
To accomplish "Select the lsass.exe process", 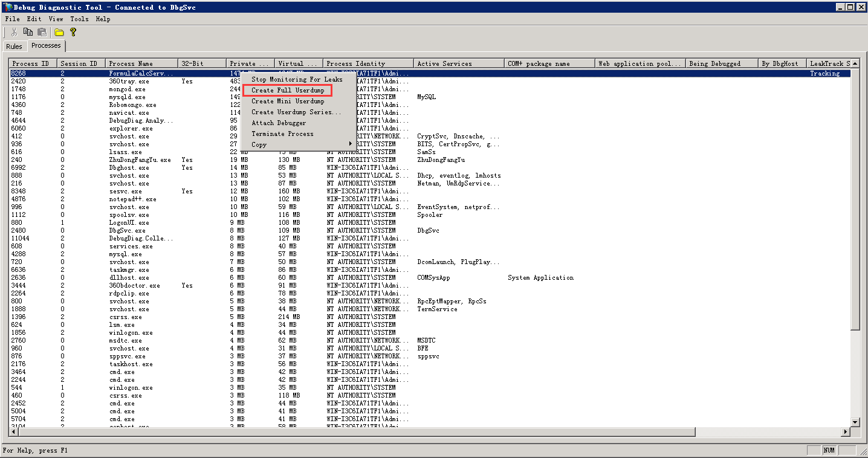I will 430,152.
